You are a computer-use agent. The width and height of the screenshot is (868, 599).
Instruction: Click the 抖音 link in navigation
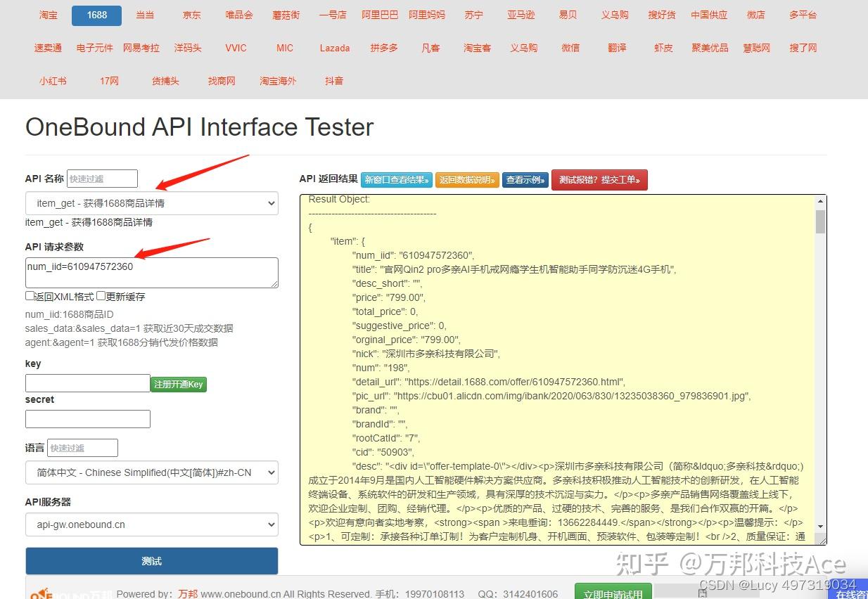point(334,81)
